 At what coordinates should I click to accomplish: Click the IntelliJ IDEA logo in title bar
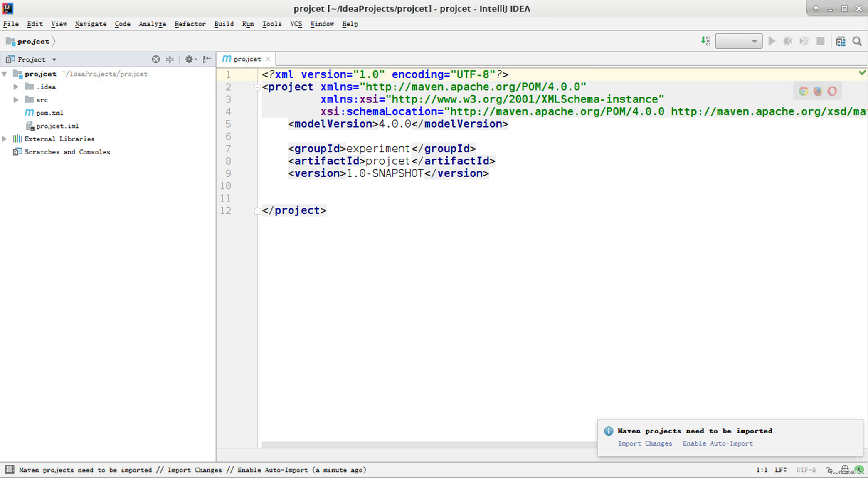point(7,8)
